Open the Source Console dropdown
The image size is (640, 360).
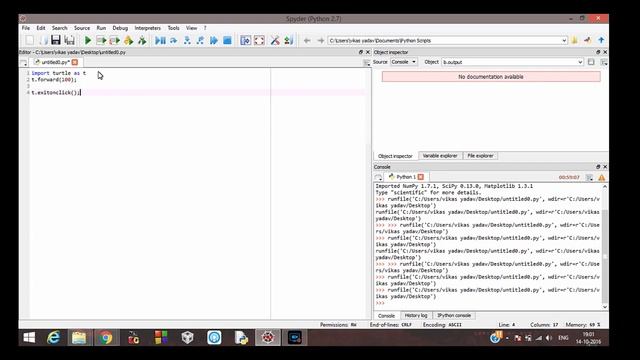coord(403,62)
